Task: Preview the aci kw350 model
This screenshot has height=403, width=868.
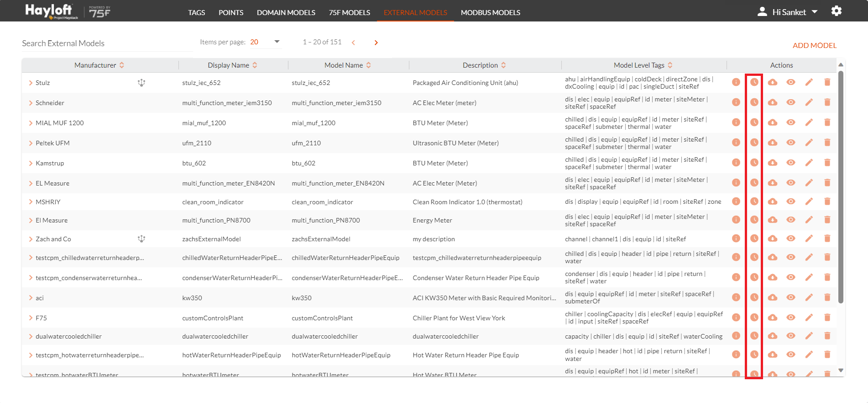Action: (791, 297)
